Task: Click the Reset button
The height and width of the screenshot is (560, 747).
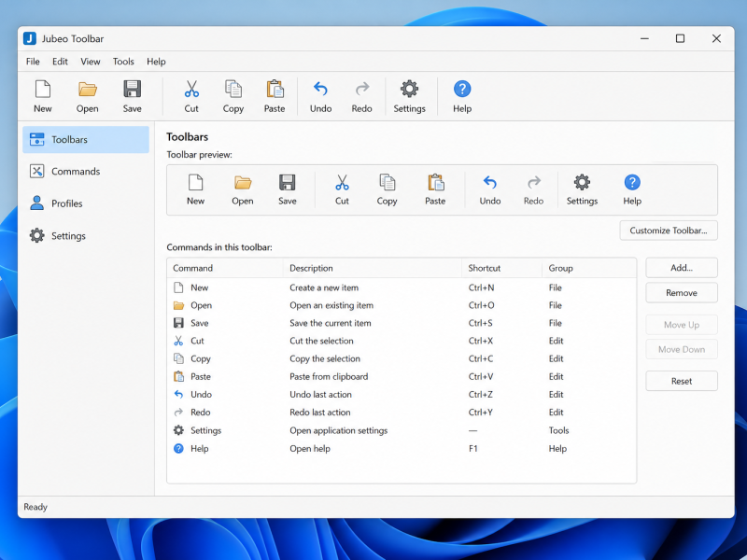Action: pos(682,381)
